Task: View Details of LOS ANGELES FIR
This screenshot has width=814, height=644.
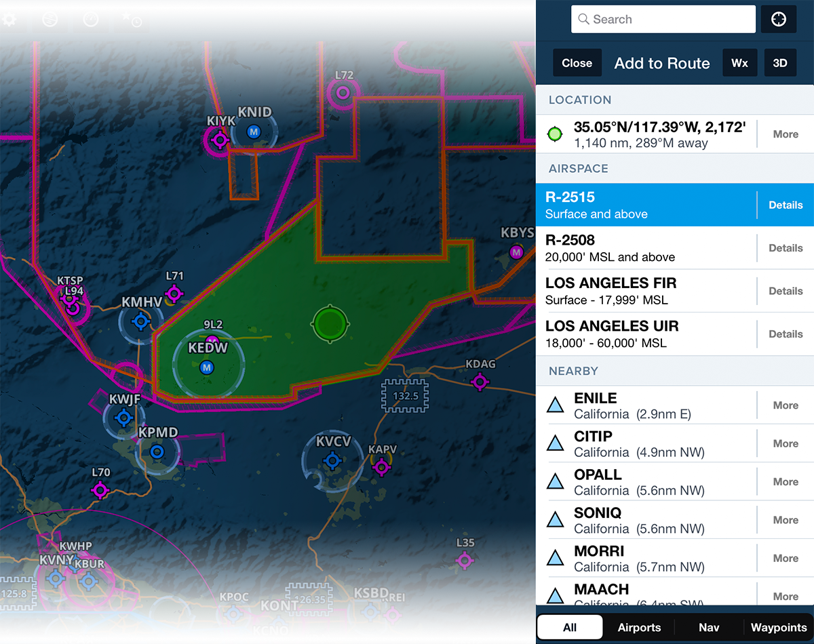Action: 785,291
